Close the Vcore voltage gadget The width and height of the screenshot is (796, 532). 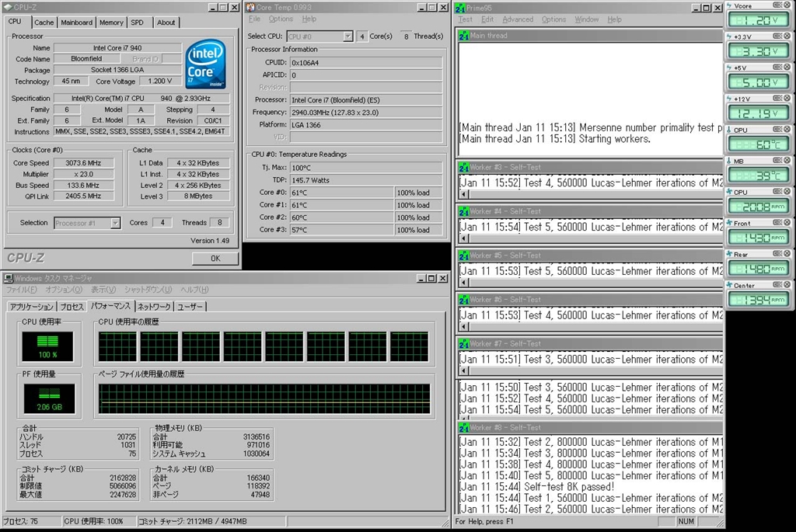tap(786, 5)
